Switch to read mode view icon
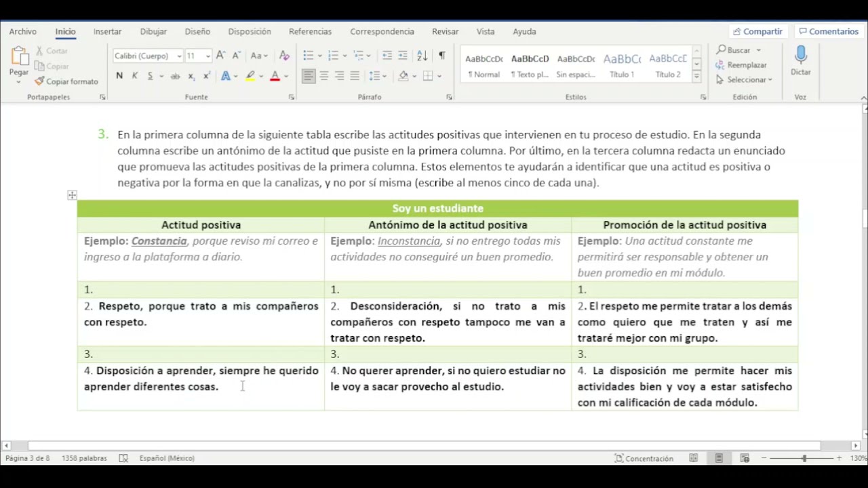Viewport: 868px width, 488px height. [693, 458]
